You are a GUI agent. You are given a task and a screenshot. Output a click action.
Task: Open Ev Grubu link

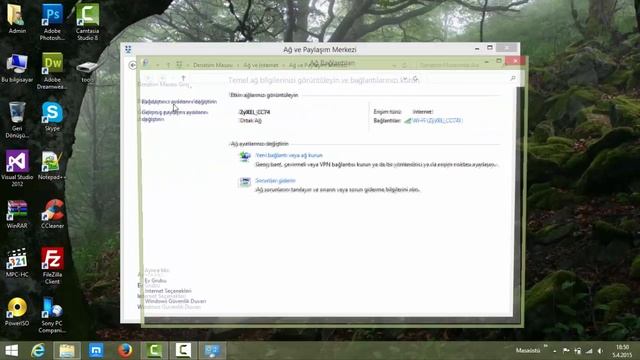(156, 281)
